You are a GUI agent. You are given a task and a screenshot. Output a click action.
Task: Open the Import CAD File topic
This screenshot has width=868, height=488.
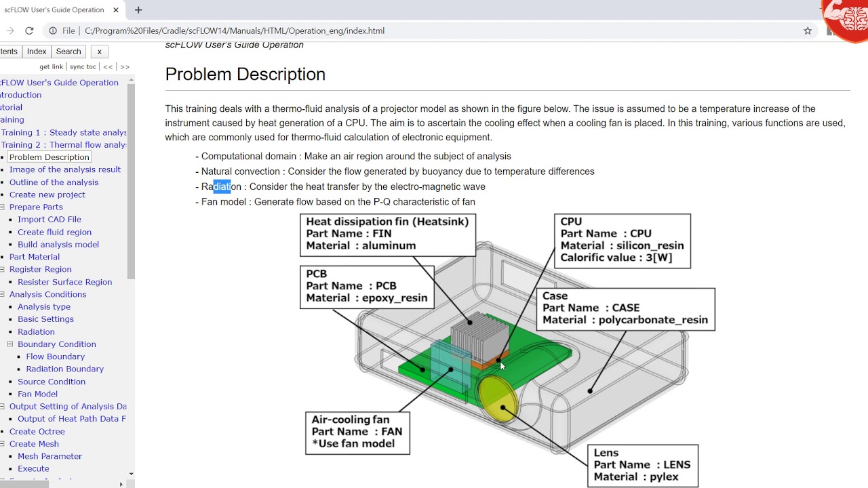[50, 220]
